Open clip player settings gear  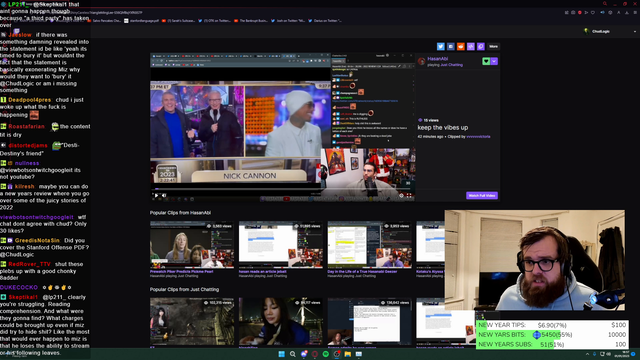pos(401,196)
